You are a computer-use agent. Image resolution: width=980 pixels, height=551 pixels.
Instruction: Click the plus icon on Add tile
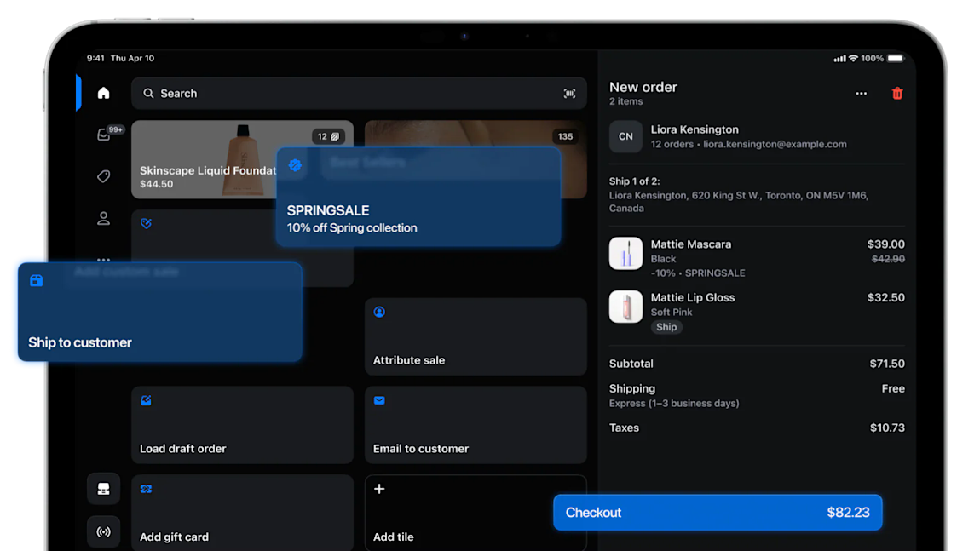[379, 489]
